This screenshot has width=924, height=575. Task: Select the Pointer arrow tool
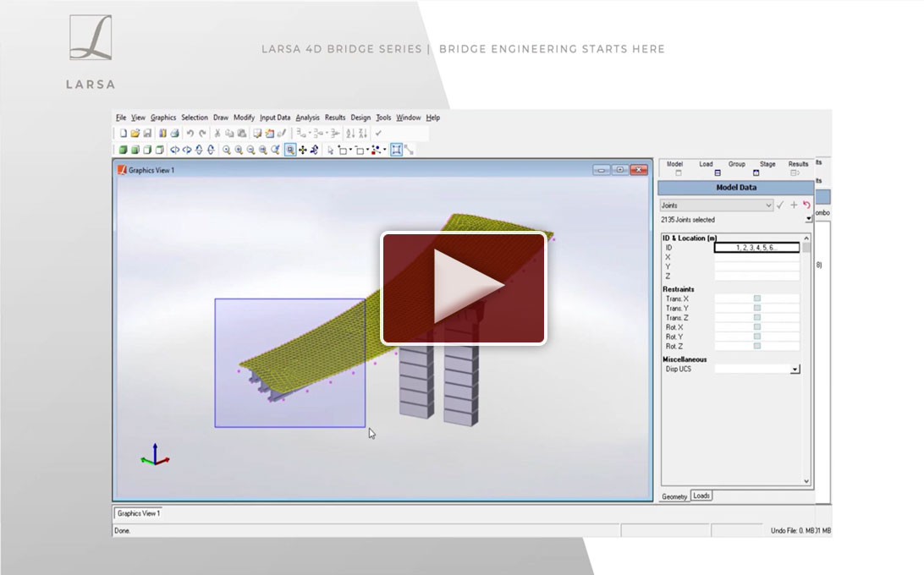[330, 151]
